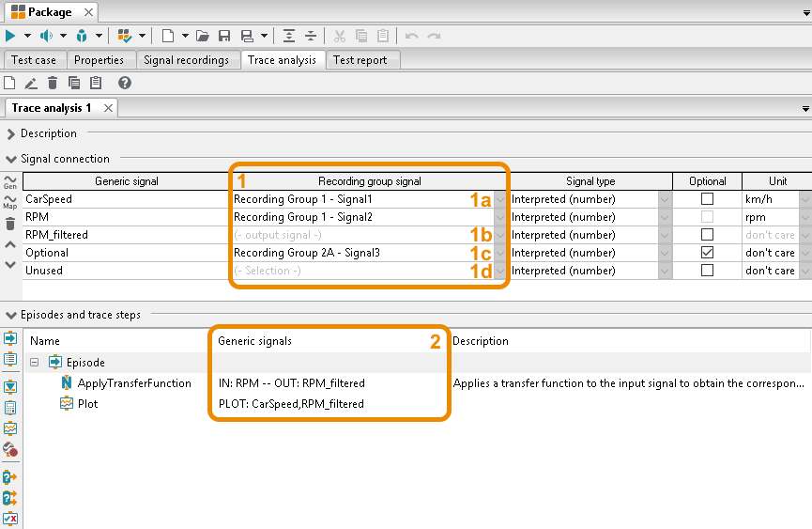Click the calculator trace step icon
The width and height of the screenshot is (812, 529).
coord(9,408)
